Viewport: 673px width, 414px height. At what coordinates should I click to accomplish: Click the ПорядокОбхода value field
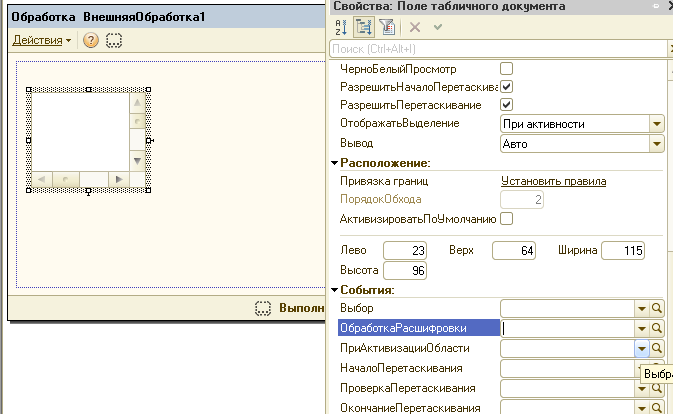tap(522, 199)
